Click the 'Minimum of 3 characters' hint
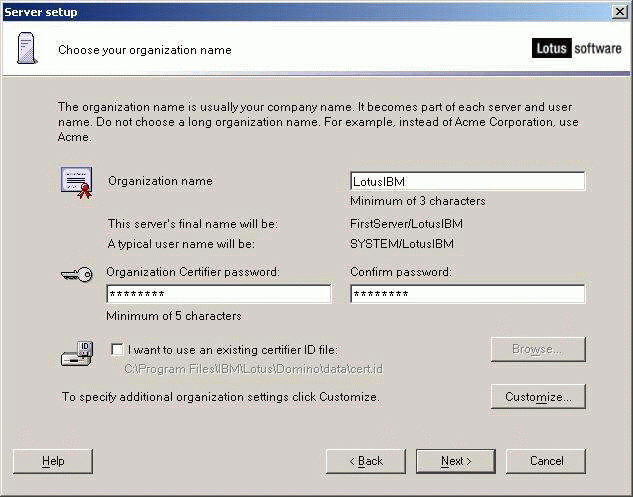 (x=417, y=201)
